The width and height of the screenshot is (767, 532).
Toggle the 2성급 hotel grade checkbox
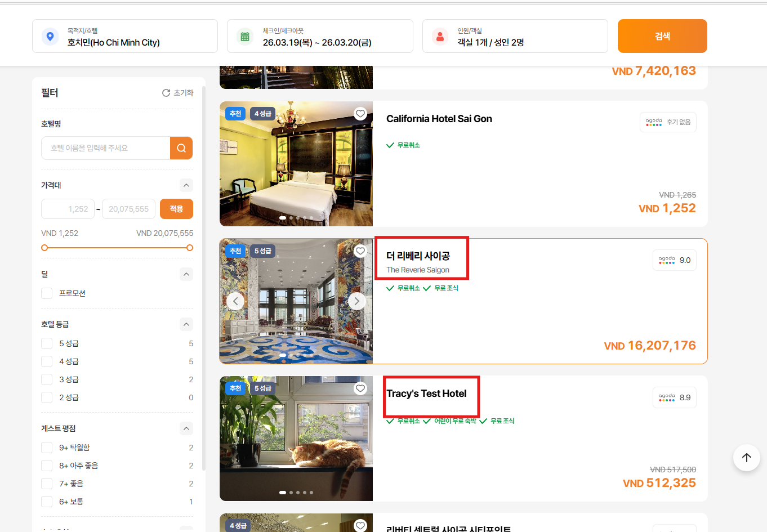click(x=47, y=397)
